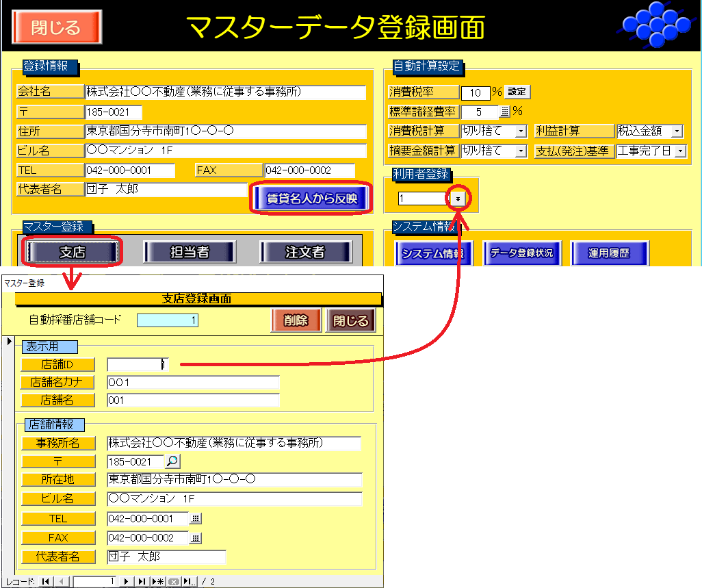Open the データ登録状況 view

click(x=523, y=253)
